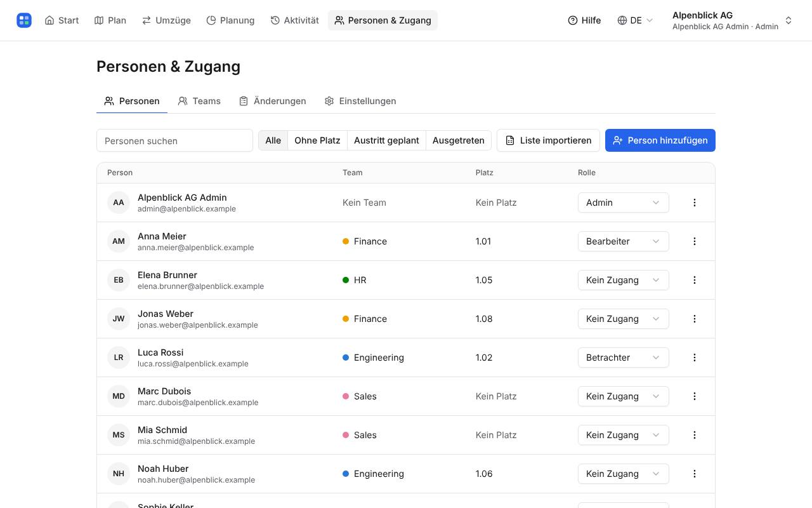
Task: Click the MD avatar for Marc Dubois
Action: point(119,396)
